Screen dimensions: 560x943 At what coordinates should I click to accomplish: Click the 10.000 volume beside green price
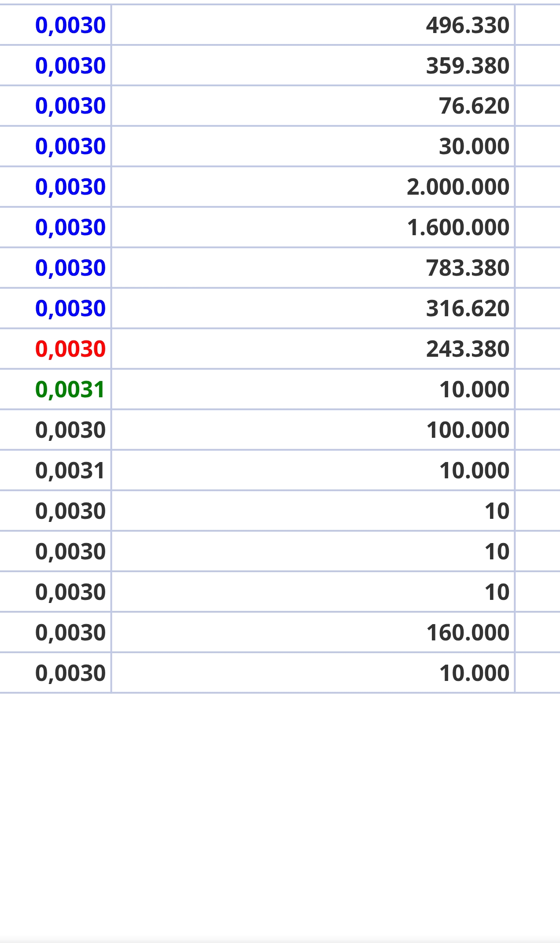tap(474, 390)
